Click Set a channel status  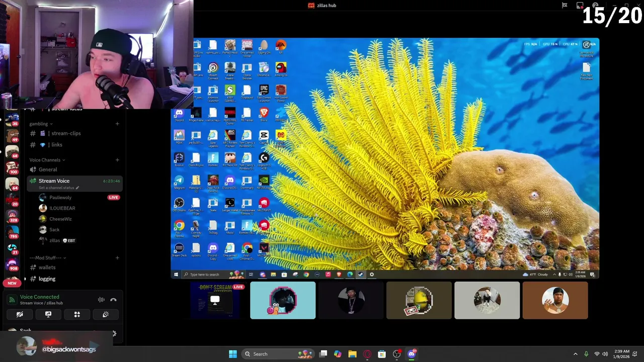point(59,188)
